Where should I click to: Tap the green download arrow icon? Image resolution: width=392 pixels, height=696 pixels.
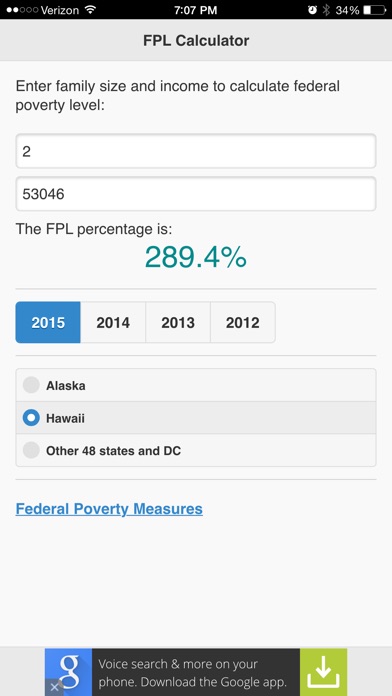point(323,672)
